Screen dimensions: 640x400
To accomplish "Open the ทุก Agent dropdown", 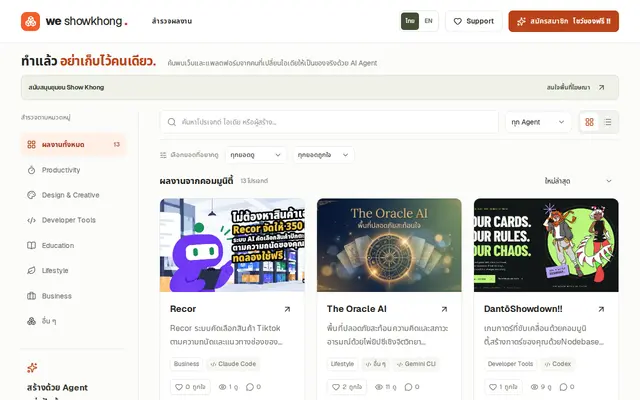I will pos(538,122).
